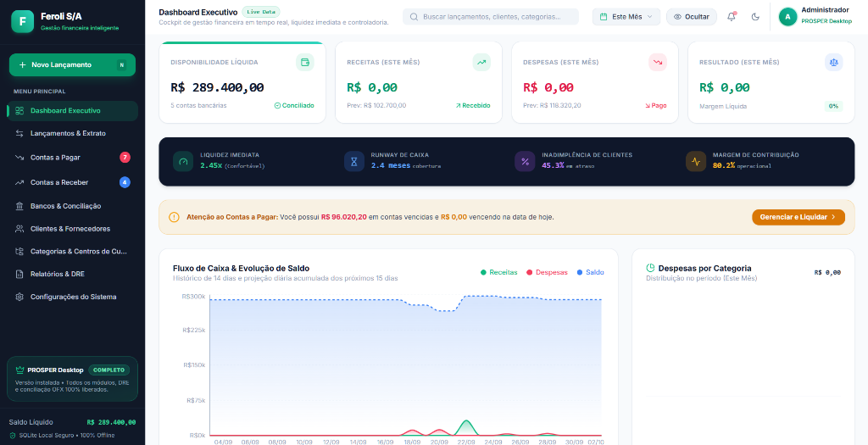Select Bancos & Conciliação in sidebar
868x445 pixels.
(x=73, y=206)
